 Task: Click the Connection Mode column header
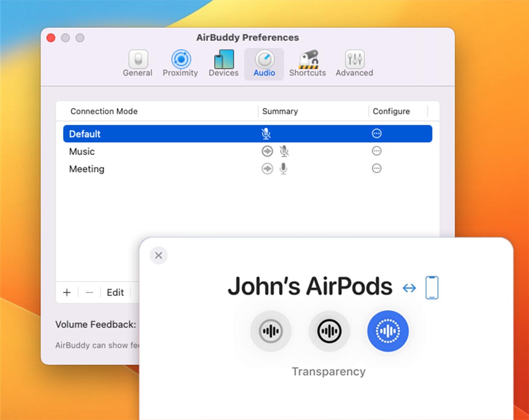pos(104,112)
